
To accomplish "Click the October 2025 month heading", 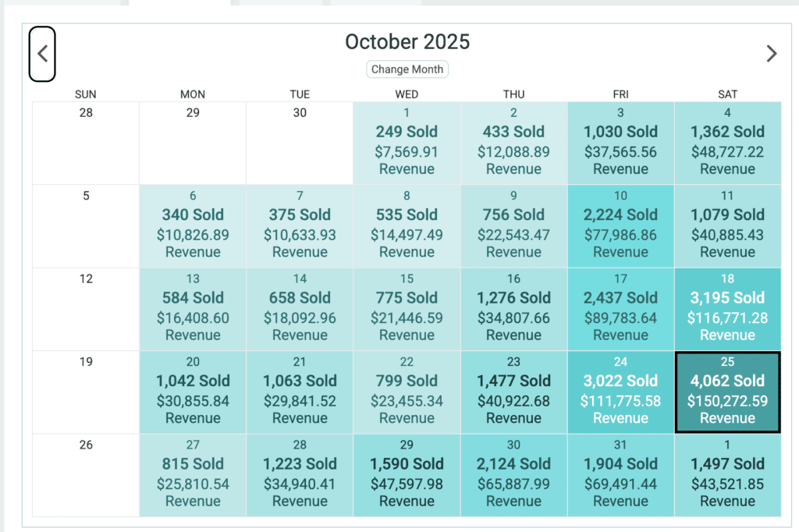I will 407,41.
